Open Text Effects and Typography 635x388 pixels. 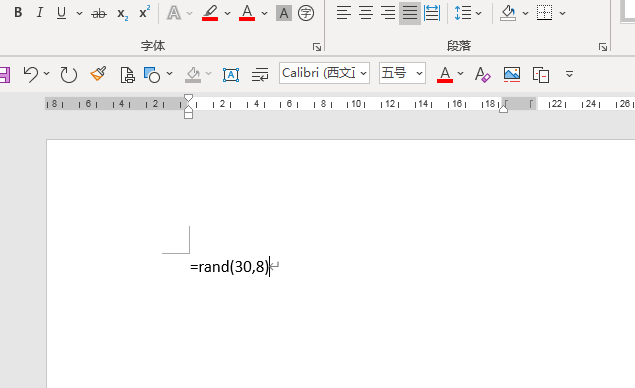tap(174, 13)
